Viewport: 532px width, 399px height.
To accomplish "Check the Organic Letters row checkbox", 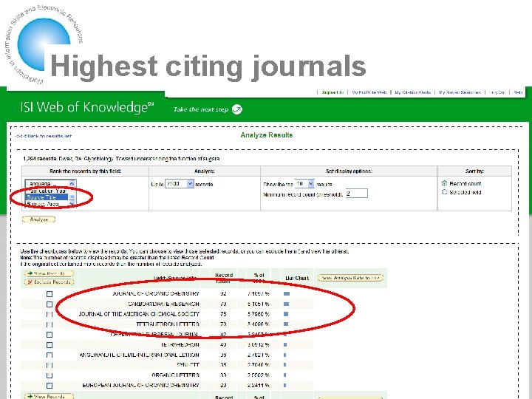I will (50, 375).
